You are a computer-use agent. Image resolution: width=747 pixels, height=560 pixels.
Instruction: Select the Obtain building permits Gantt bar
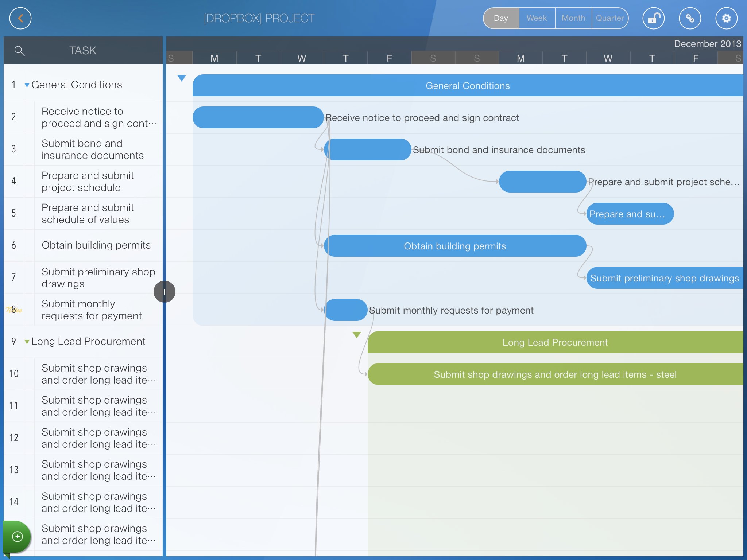pos(454,246)
